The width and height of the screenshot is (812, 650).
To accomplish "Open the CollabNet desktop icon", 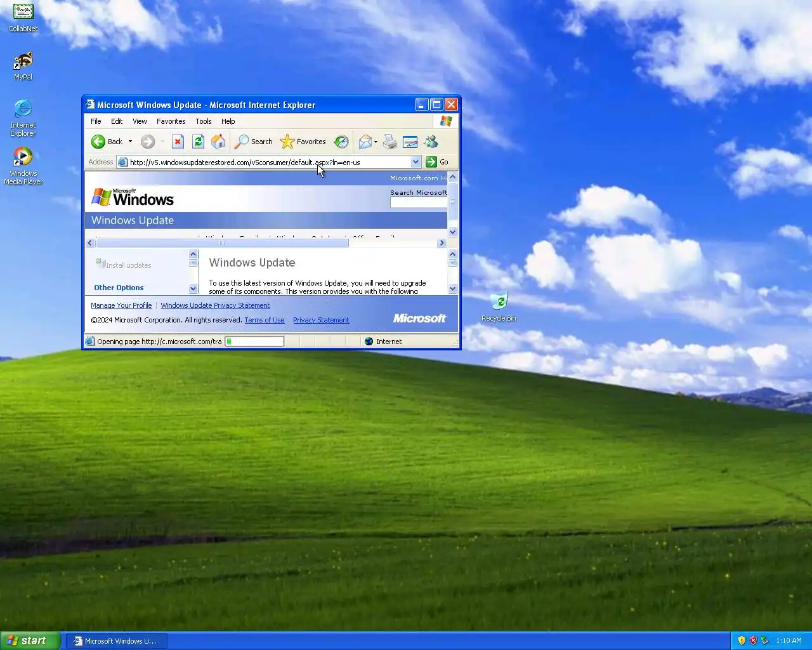I will [23, 18].
